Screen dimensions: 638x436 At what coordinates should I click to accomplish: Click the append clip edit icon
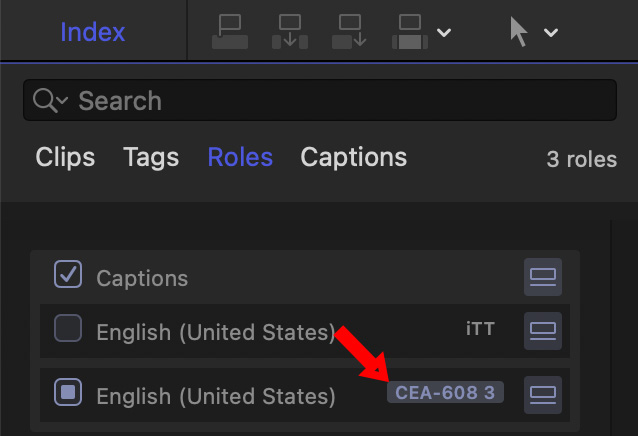tap(350, 32)
